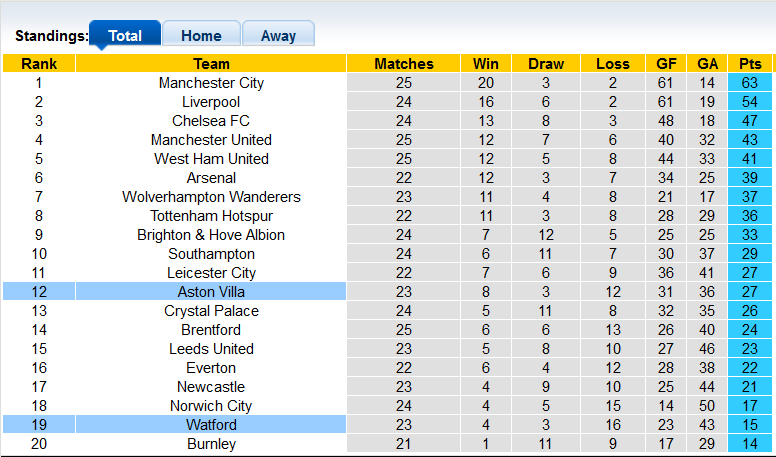Select Tottenham Hotspur in the standings
This screenshot has height=457, width=776.
[x=211, y=216]
